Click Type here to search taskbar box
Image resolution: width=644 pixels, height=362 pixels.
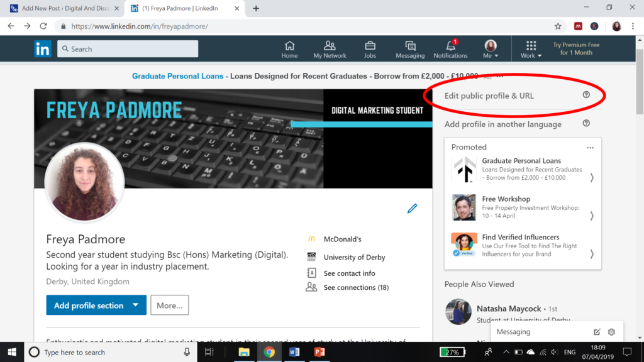(109, 352)
